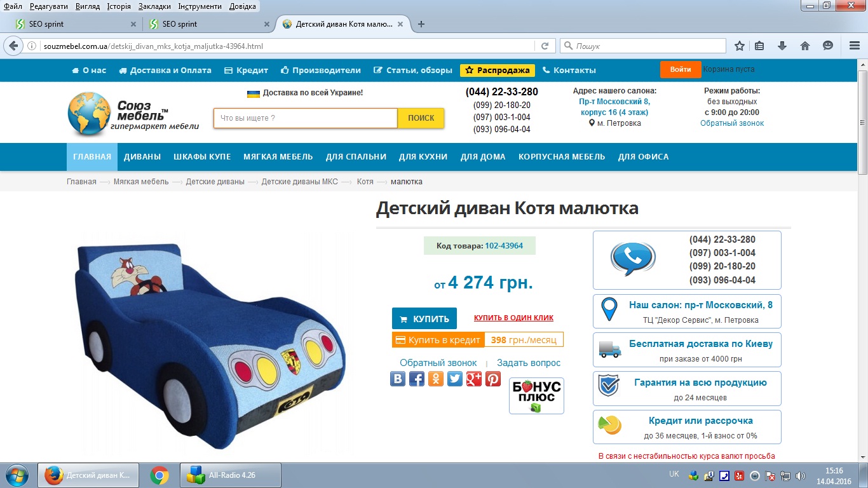Image resolution: width=868 pixels, height=488 pixels.
Task: Click the Детские диваны breadcrumb
Action: coord(215,182)
